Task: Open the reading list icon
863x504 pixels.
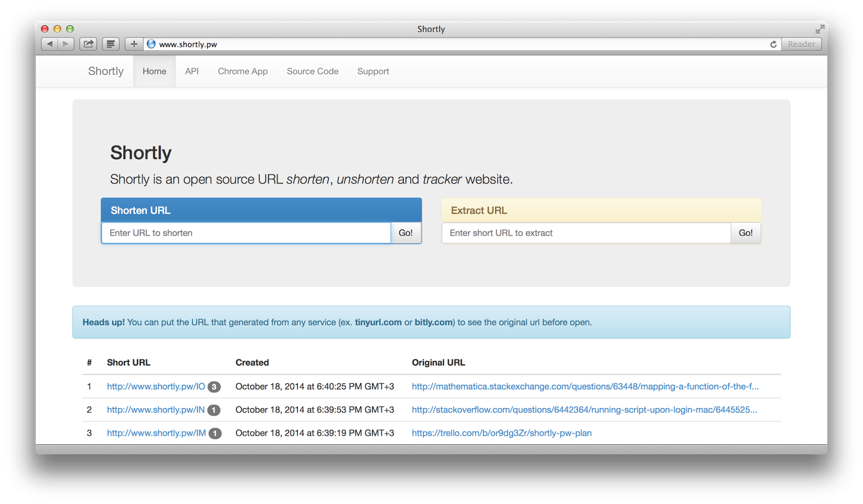Action: pos(111,44)
